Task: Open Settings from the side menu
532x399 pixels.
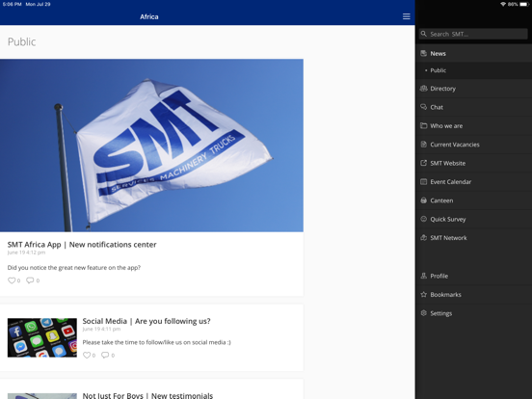Action: pos(473,313)
